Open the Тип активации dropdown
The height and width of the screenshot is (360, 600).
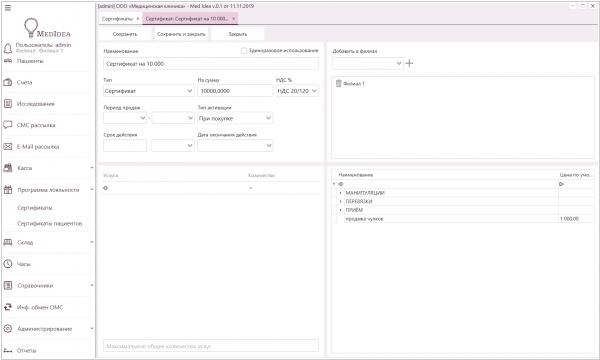coord(235,118)
